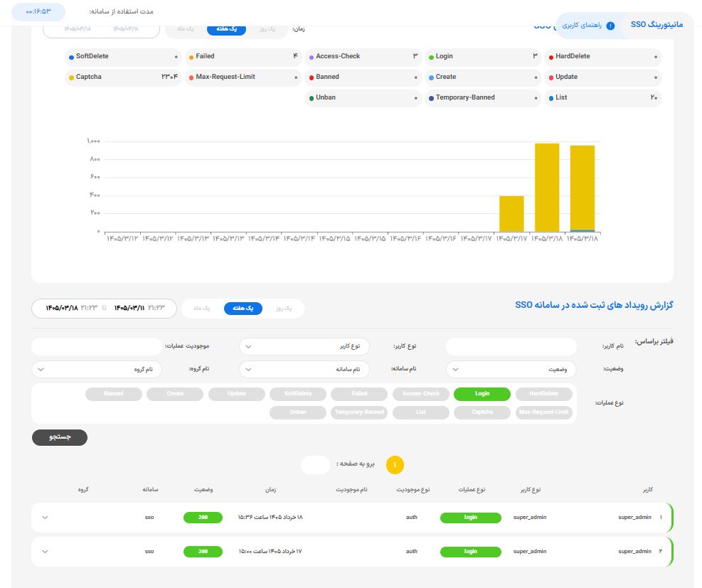Click the 200 status badge in row 2

tap(203, 552)
